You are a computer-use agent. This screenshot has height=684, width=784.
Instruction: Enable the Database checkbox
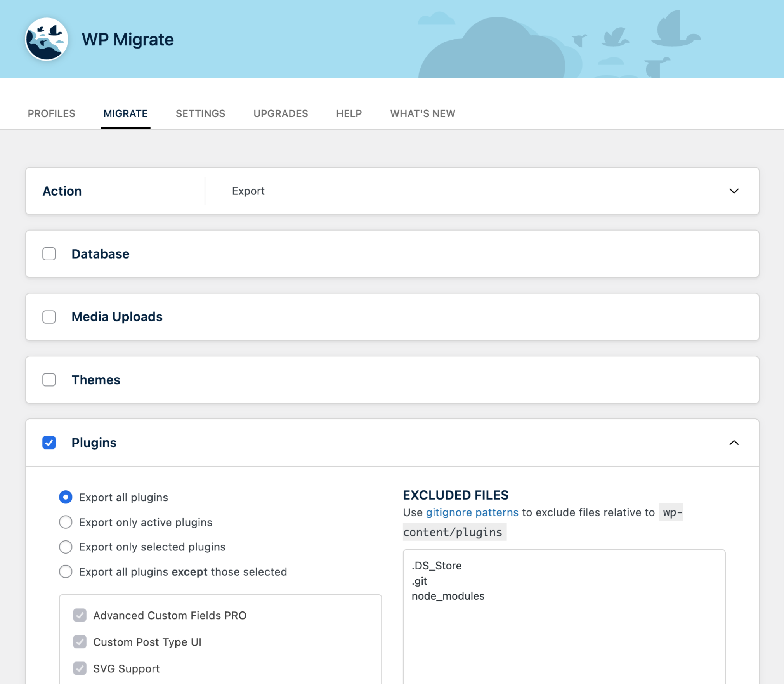pos(49,254)
